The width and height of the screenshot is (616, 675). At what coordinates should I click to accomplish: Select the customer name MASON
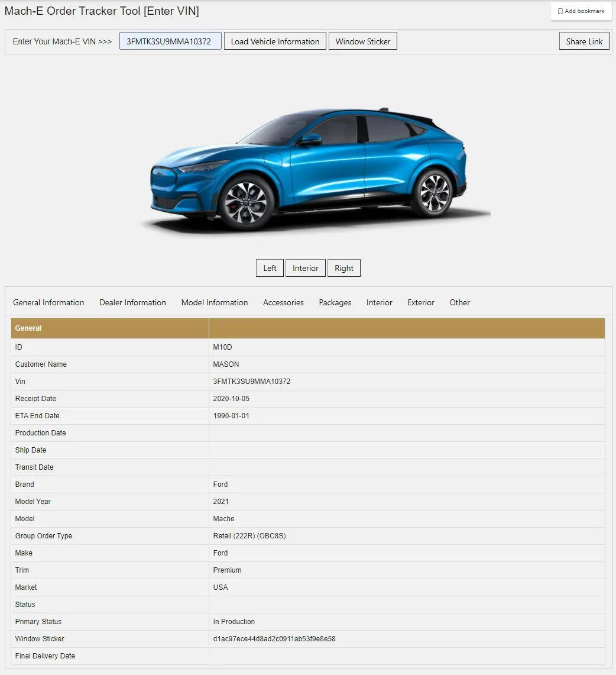point(226,364)
